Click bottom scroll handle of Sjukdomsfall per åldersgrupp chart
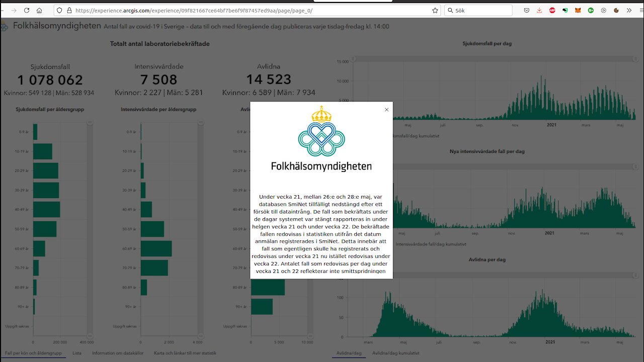The image size is (644, 362). [x=90, y=336]
